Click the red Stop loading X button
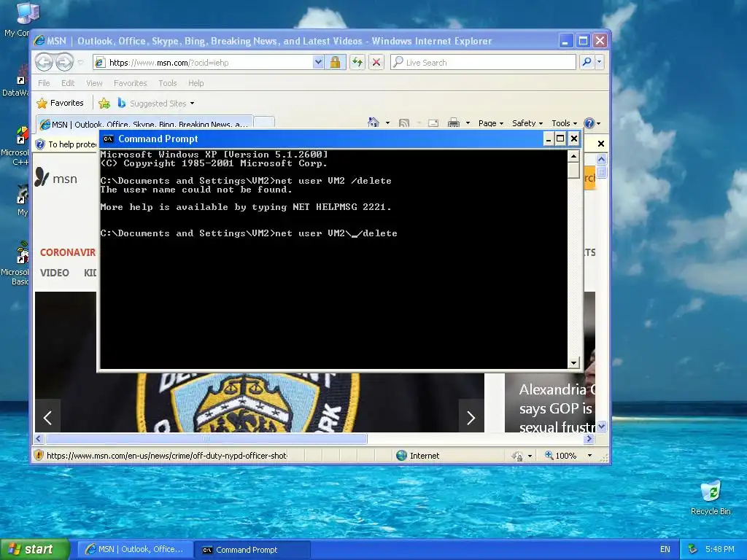747x560 pixels. 376,63
